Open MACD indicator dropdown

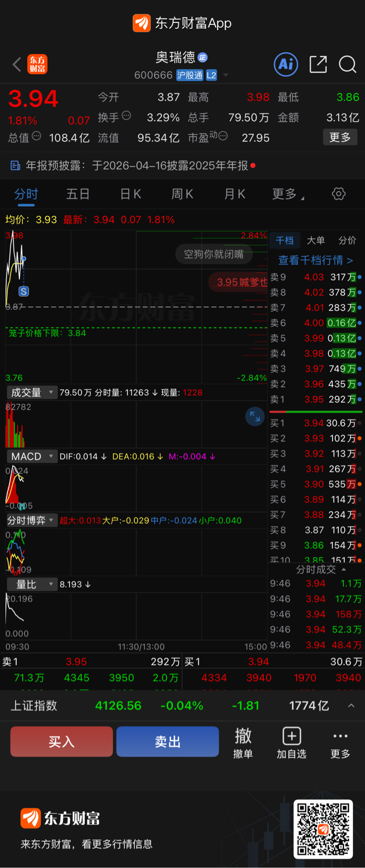pyautogui.click(x=31, y=456)
